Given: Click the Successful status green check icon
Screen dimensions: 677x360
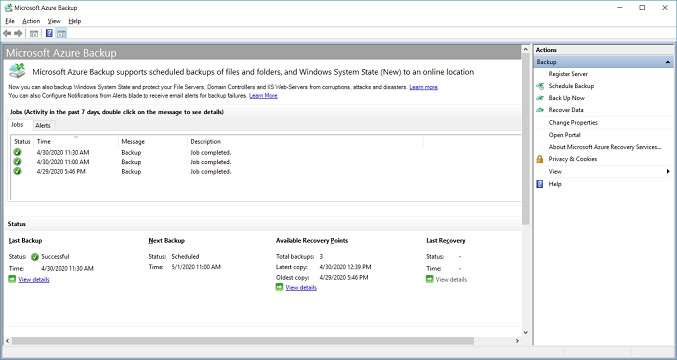Looking at the screenshot, I should tap(35, 257).
